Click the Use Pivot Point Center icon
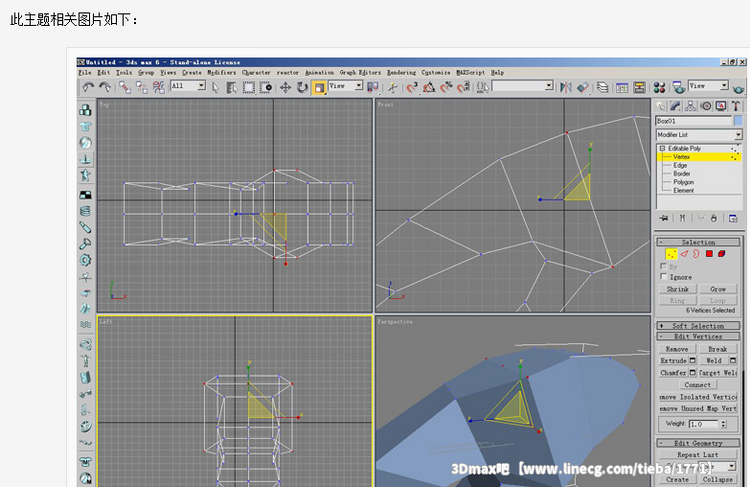Viewport: 750px width, 487px height. pos(373,87)
